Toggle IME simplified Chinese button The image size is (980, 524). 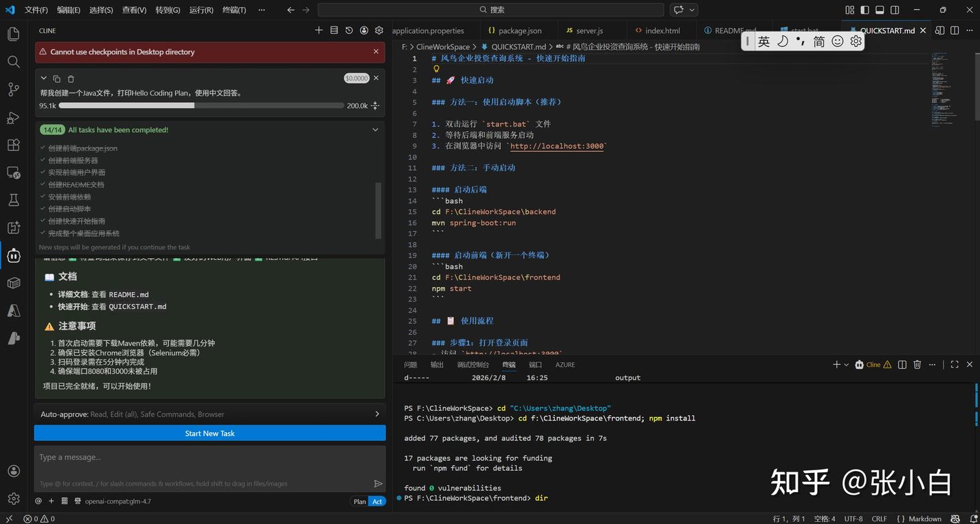click(819, 42)
